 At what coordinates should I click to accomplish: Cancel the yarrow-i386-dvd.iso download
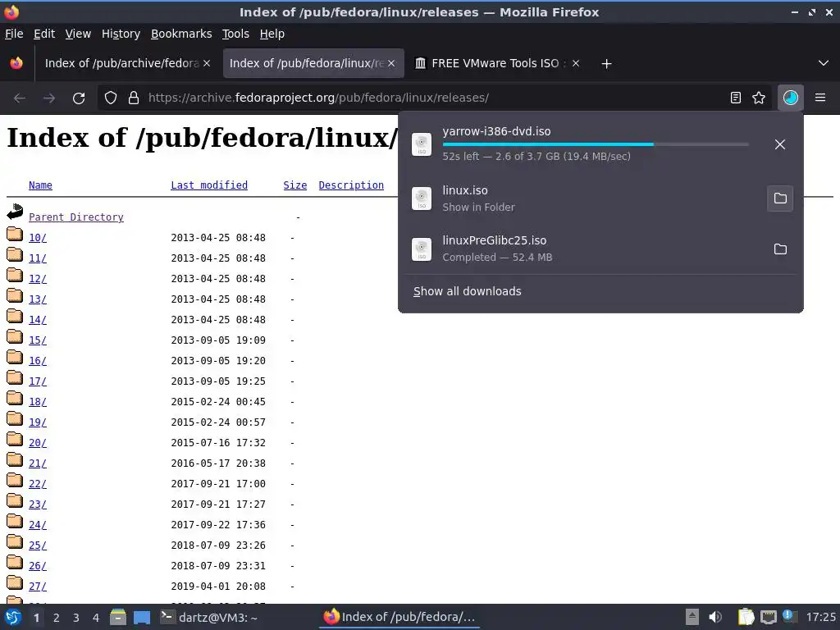780,144
